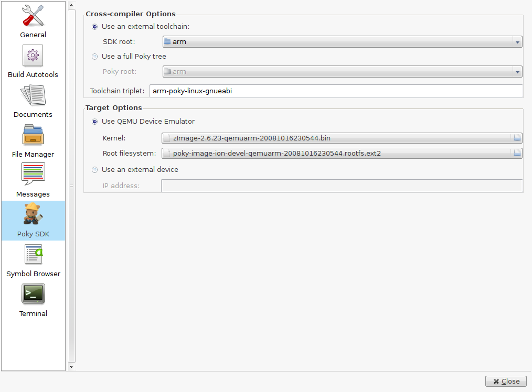532x392 pixels.
Task: Open the Documents preferences icon
Action: [x=33, y=95]
